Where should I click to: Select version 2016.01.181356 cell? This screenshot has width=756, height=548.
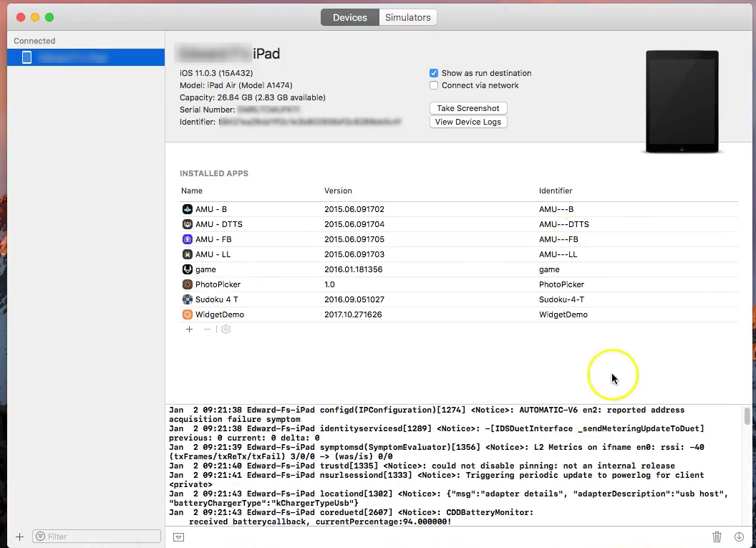(354, 269)
